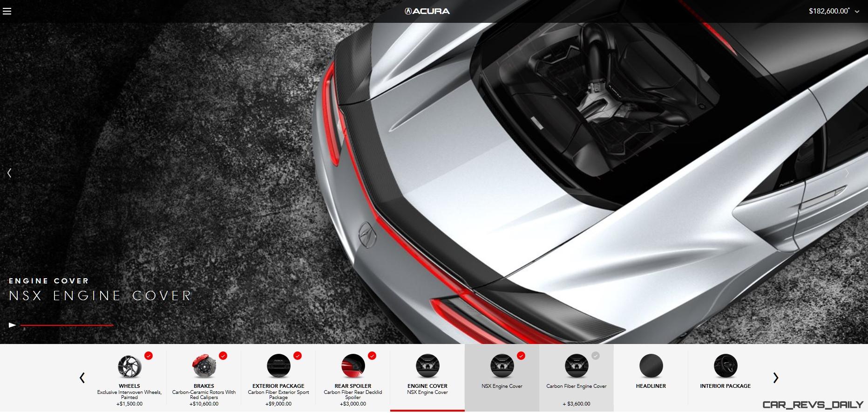The height and width of the screenshot is (413, 868).
Task: Click the red slideshow progress bar
Action: (x=67, y=325)
